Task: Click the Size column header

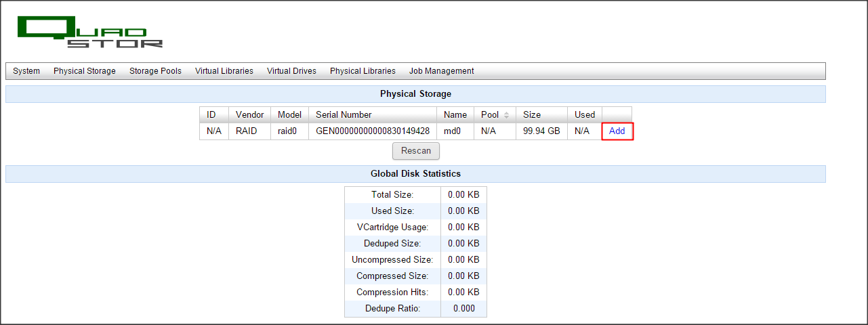Action: pos(532,115)
